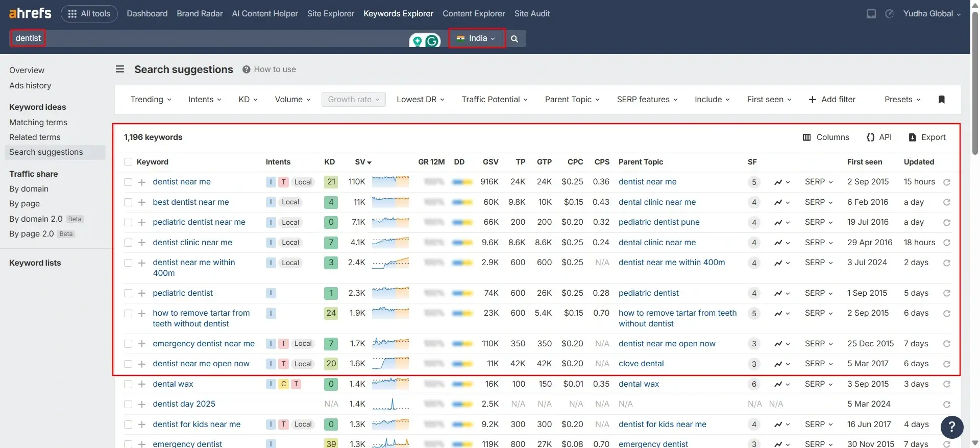The image size is (980, 448).
Task: Open the API button
Action: (879, 137)
